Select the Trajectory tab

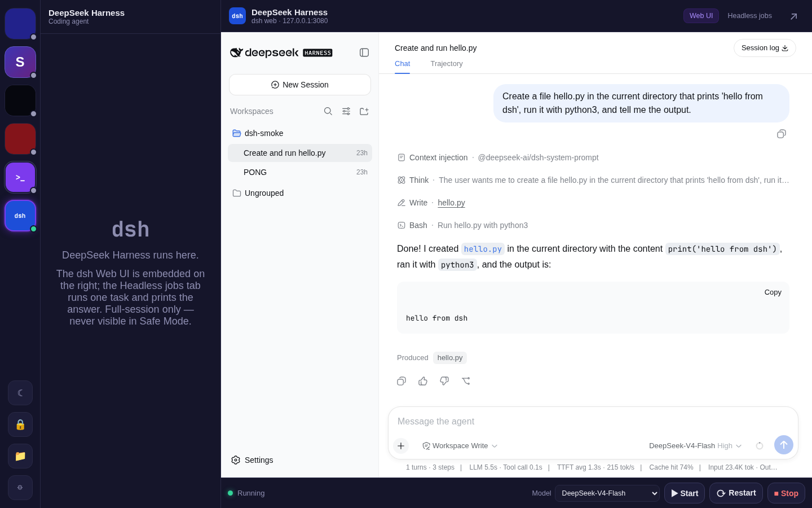(447, 64)
